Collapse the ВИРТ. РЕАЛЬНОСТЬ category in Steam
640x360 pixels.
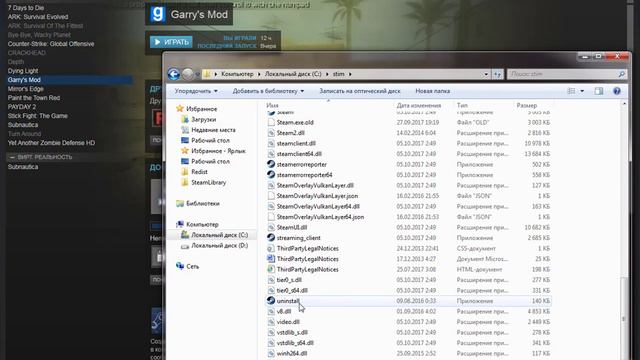coord(12,157)
